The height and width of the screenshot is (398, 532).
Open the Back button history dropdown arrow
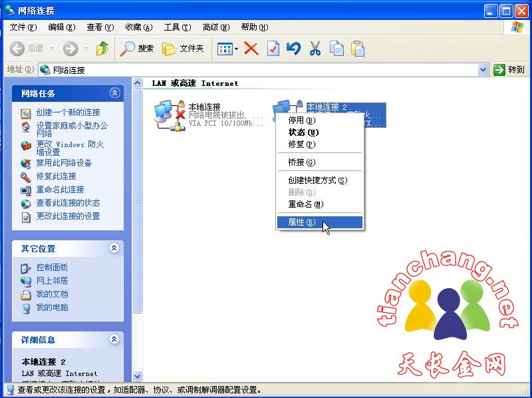[x=53, y=49]
